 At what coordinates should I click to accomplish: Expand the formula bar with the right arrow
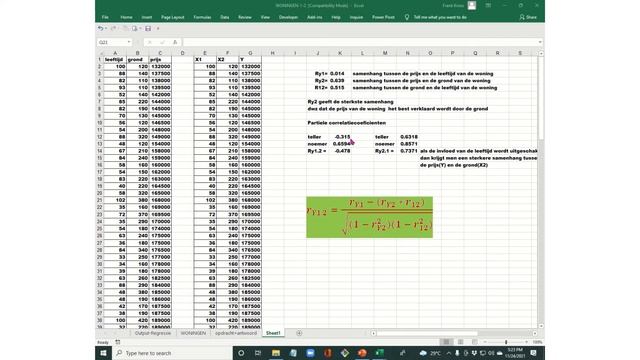[x=540, y=42]
